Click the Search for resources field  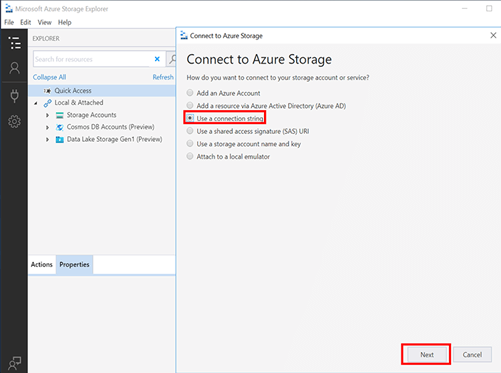pyautogui.click(x=91, y=59)
